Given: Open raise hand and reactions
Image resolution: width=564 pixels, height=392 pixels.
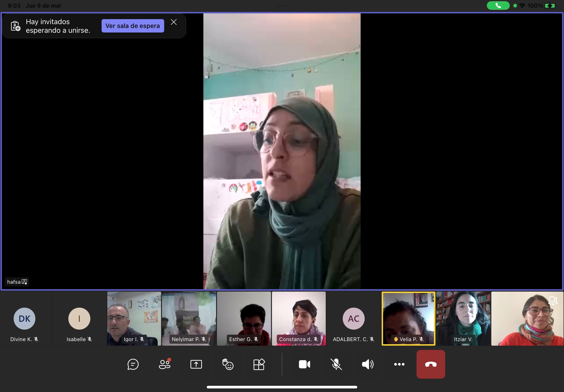Looking at the screenshot, I should [228, 364].
